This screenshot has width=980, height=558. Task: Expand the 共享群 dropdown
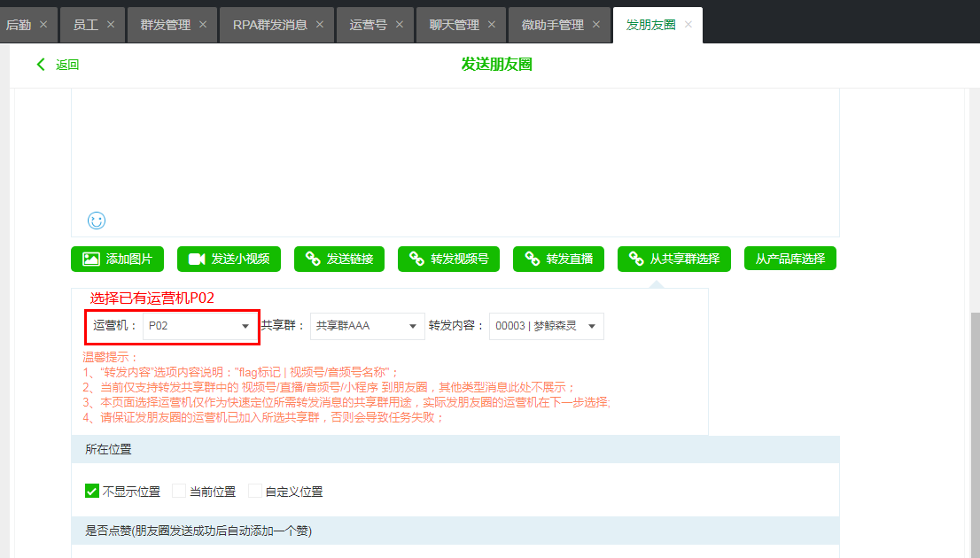367,326
